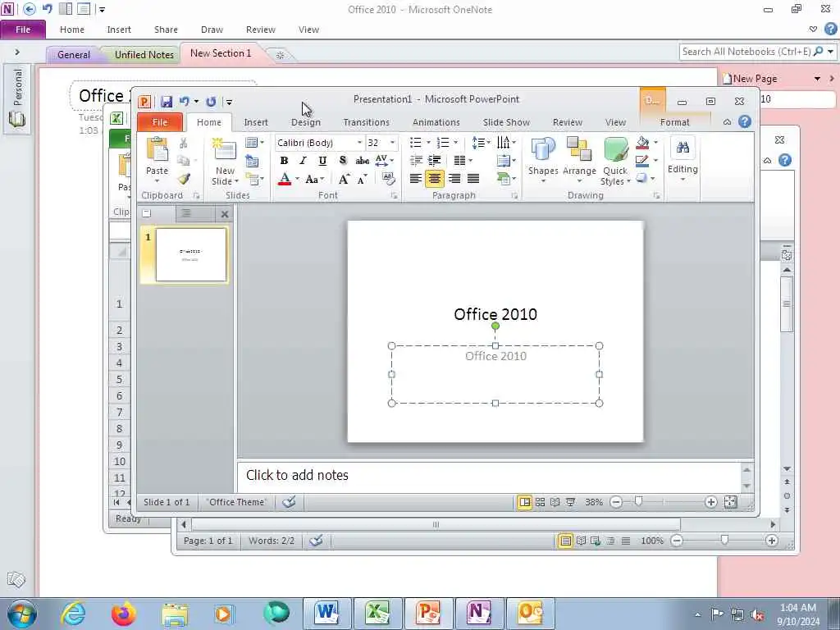Click the Increase Font Size icon
840x630 pixels.
pyautogui.click(x=344, y=180)
